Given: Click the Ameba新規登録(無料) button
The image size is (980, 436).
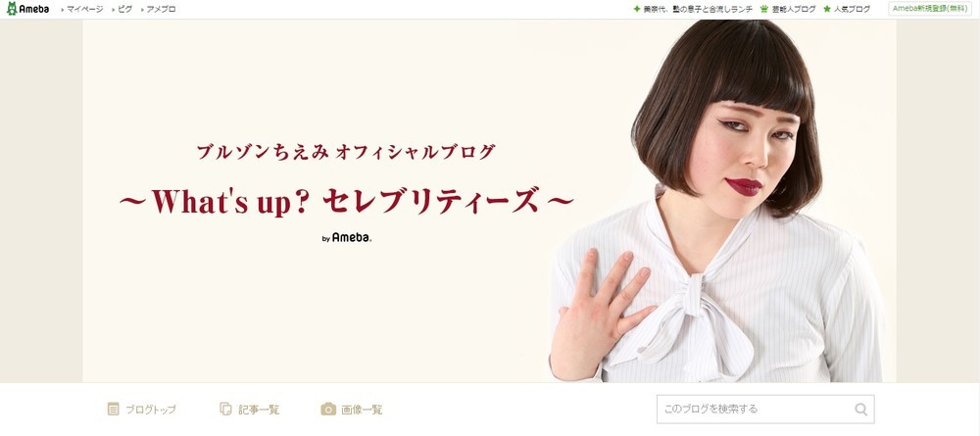Looking at the screenshot, I should (930, 9).
